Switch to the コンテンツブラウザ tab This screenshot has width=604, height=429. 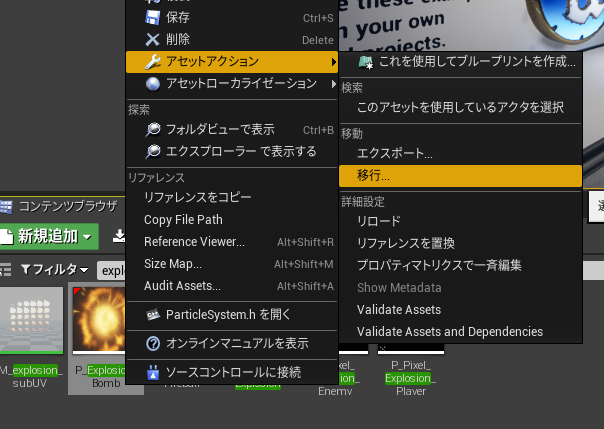pos(60,207)
